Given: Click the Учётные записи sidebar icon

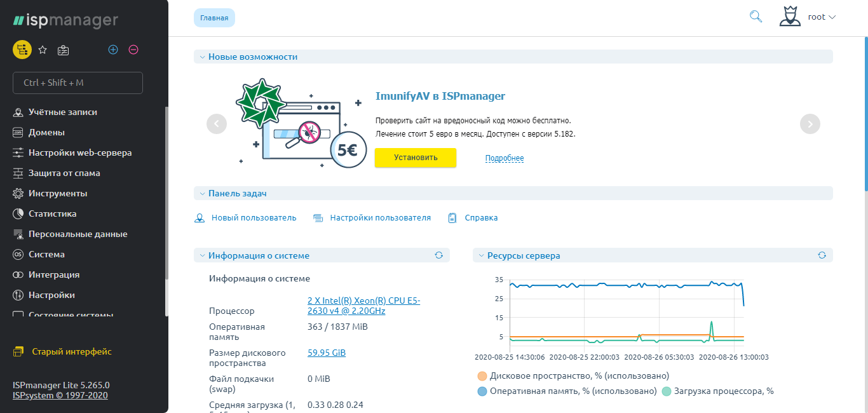Looking at the screenshot, I should pos(18,112).
